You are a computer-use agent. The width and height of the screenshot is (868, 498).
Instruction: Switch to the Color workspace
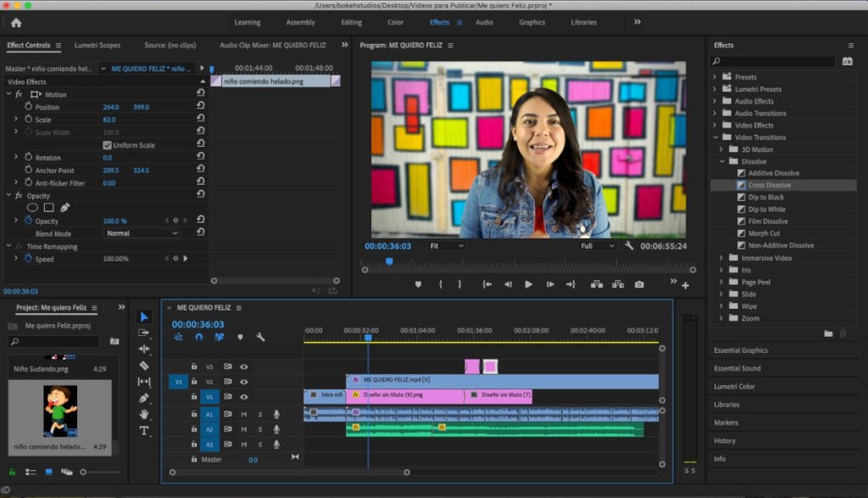pyautogui.click(x=395, y=22)
